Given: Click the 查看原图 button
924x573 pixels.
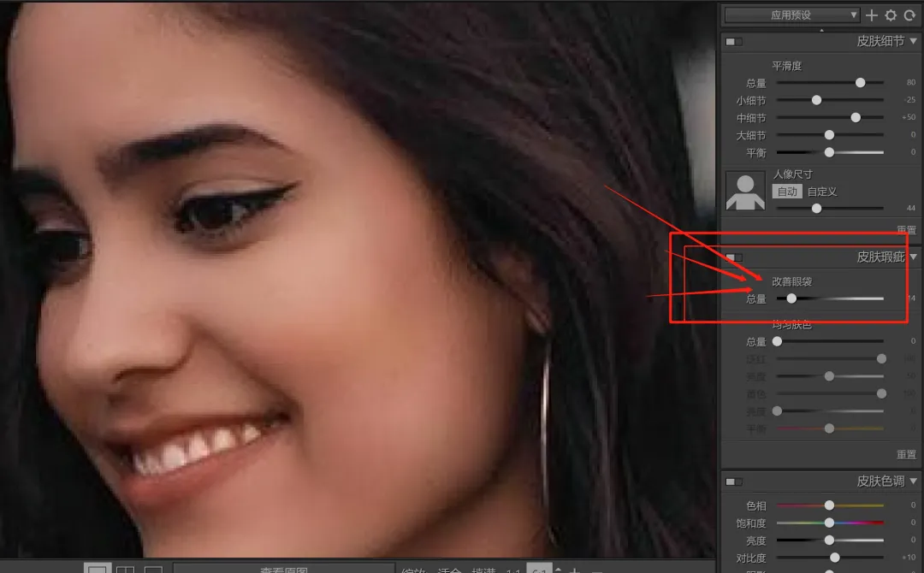Looking at the screenshot, I should [283, 570].
